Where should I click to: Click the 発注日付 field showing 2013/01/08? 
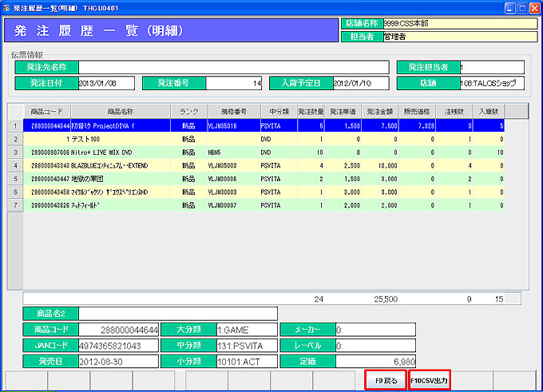coord(106,83)
